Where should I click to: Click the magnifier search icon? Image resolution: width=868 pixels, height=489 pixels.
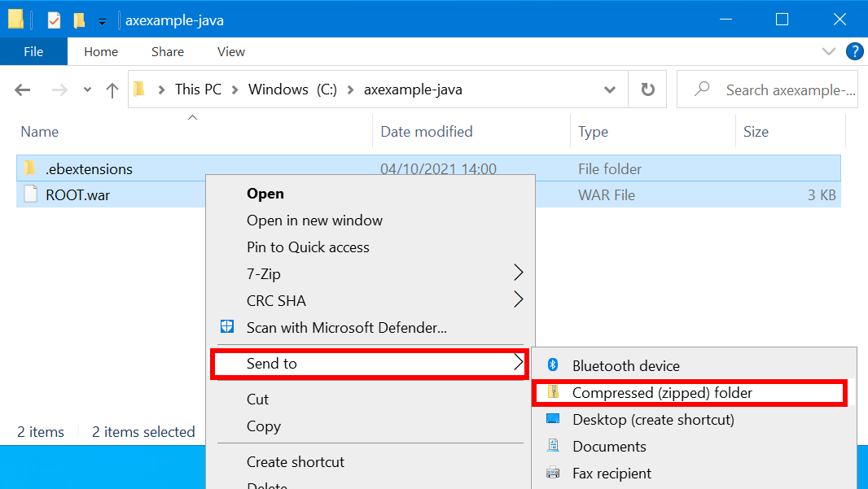click(702, 89)
